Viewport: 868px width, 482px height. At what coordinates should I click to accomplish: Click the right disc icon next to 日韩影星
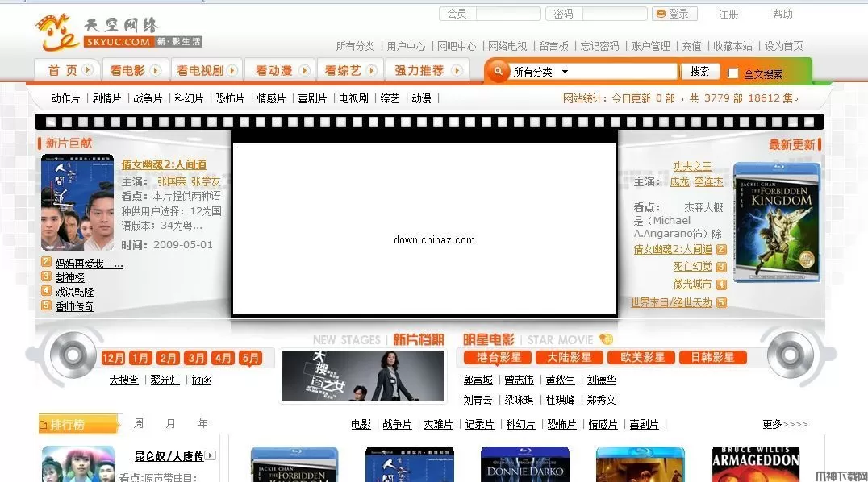point(791,357)
